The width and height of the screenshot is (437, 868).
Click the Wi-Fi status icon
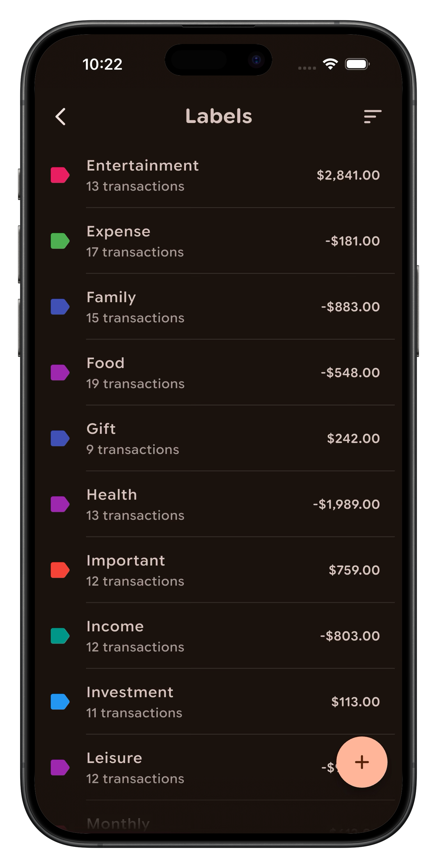pos(330,64)
